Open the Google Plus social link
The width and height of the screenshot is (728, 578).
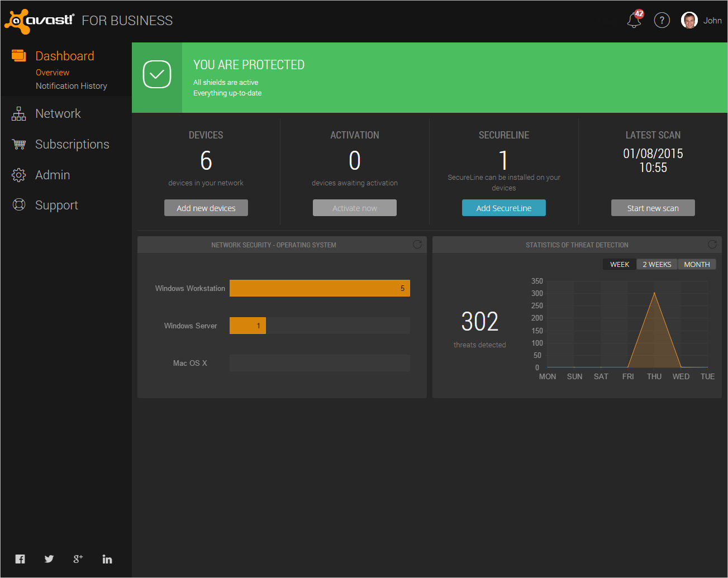click(78, 559)
